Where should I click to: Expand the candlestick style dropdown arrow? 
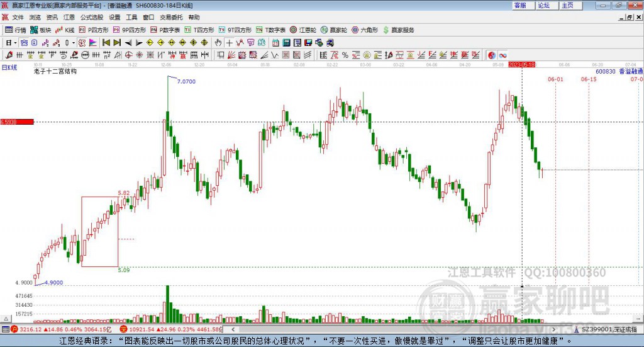coord(74,43)
